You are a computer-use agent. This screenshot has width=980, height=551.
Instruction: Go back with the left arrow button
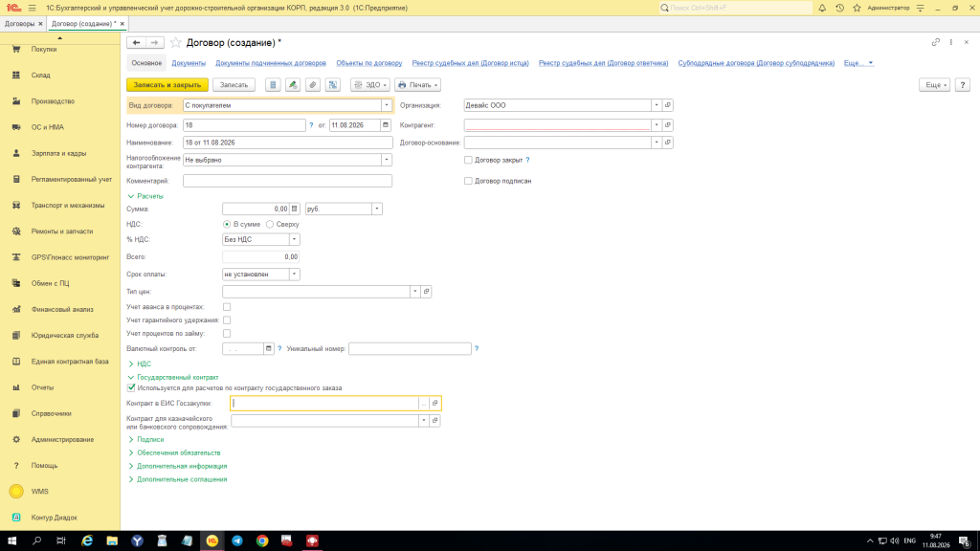tap(136, 42)
